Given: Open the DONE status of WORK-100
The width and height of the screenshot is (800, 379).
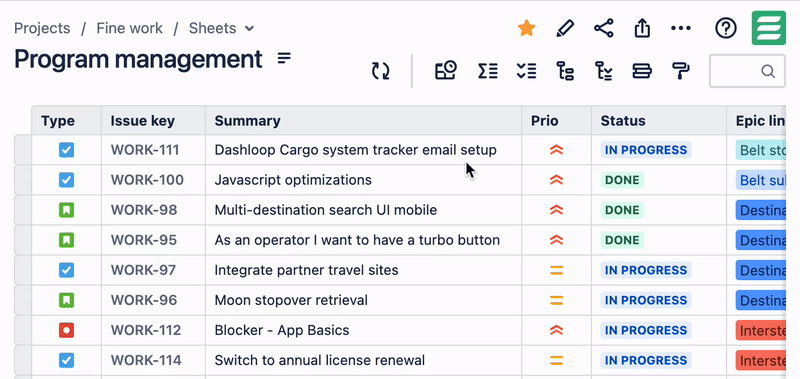Looking at the screenshot, I should pyautogui.click(x=622, y=180).
